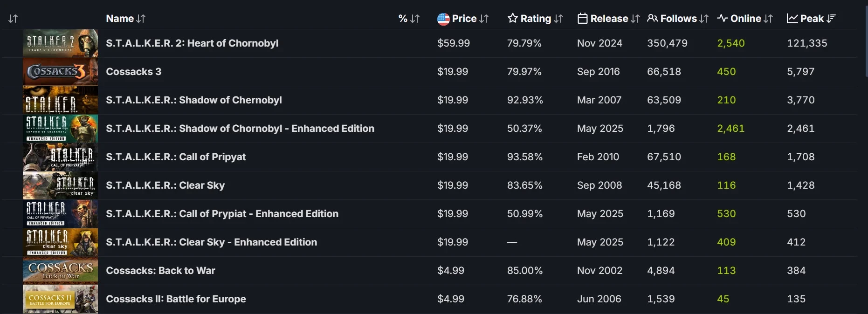Open Cossacks II: Battle for Europe link

tap(176, 299)
